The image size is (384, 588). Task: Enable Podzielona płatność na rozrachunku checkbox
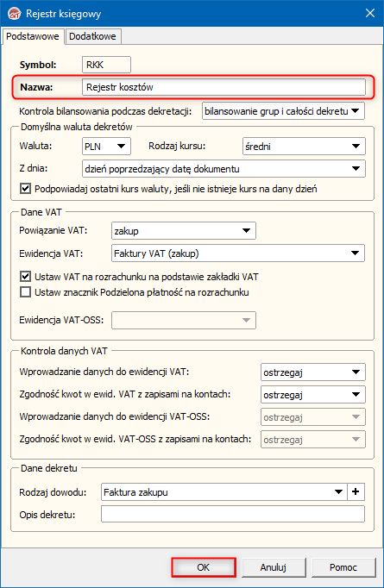coord(25,292)
